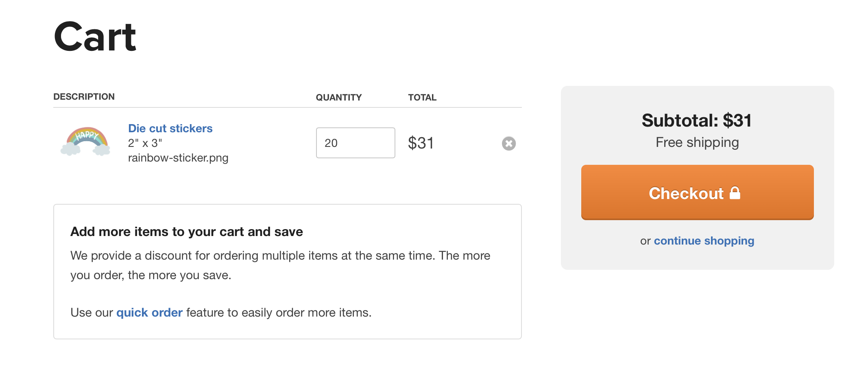Viewport: 868px width, 376px height.
Task: Click 'Add more items to your cart' heading
Action: [186, 232]
